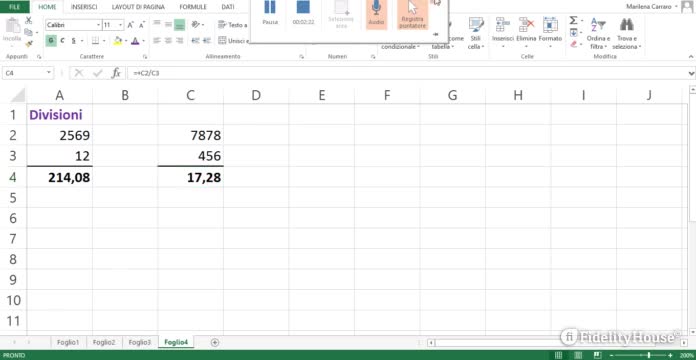Toggle the Audio microphone recording option
The height and width of the screenshot is (360, 696).
pos(376,13)
